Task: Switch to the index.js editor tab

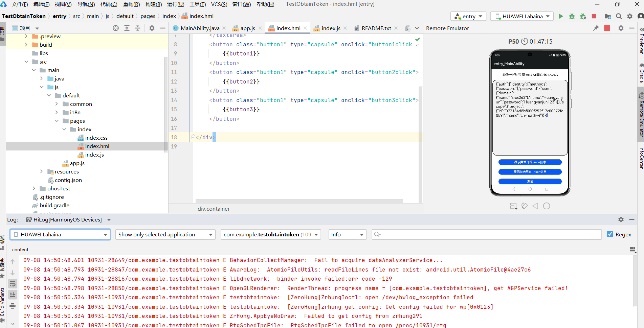Action: click(331, 28)
